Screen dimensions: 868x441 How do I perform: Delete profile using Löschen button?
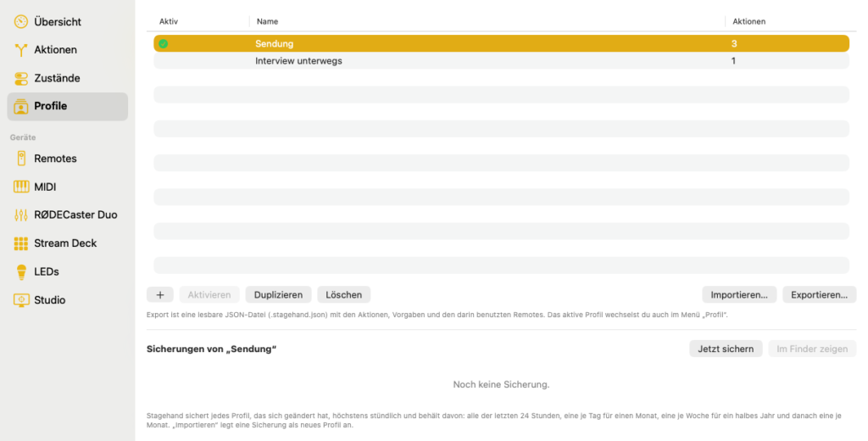point(344,295)
